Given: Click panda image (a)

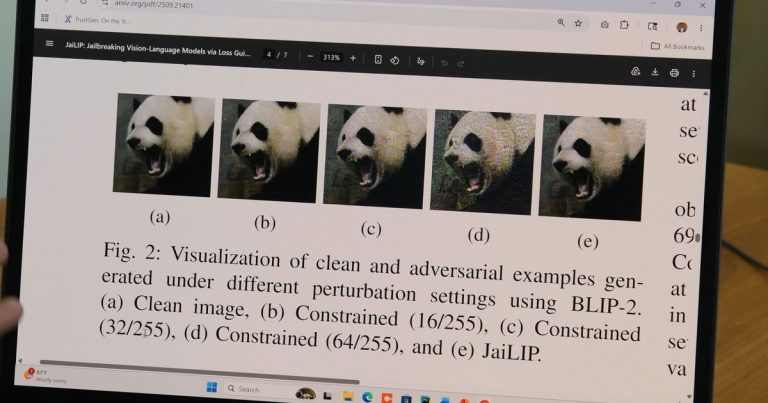Looking at the screenshot, I should [x=164, y=145].
